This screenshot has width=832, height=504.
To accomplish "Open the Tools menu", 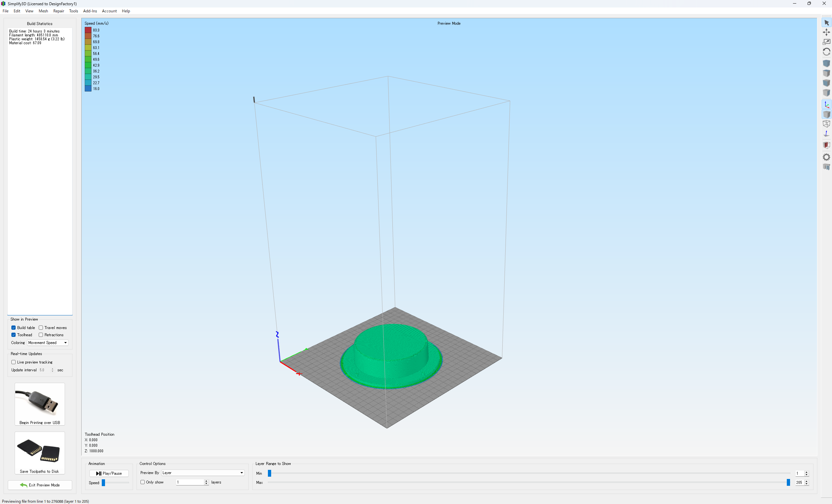I will pyautogui.click(x=73, y=11).
